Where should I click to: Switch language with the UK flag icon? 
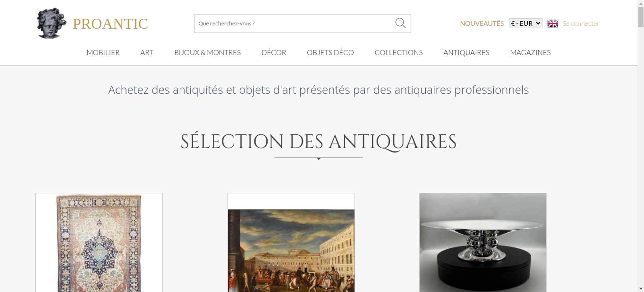[x=553, y=23]
